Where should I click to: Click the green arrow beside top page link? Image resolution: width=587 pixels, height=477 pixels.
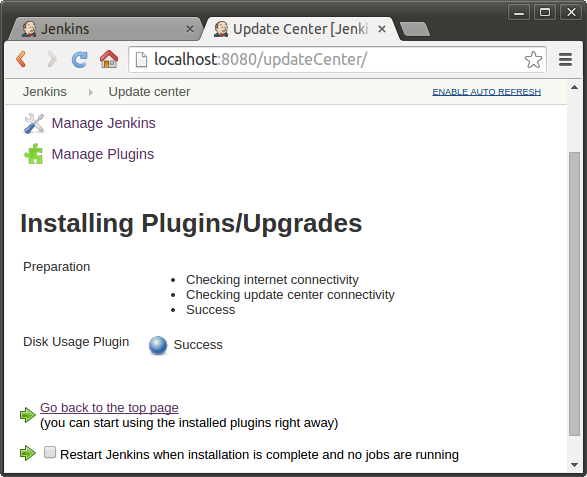[x=27, y=414]
